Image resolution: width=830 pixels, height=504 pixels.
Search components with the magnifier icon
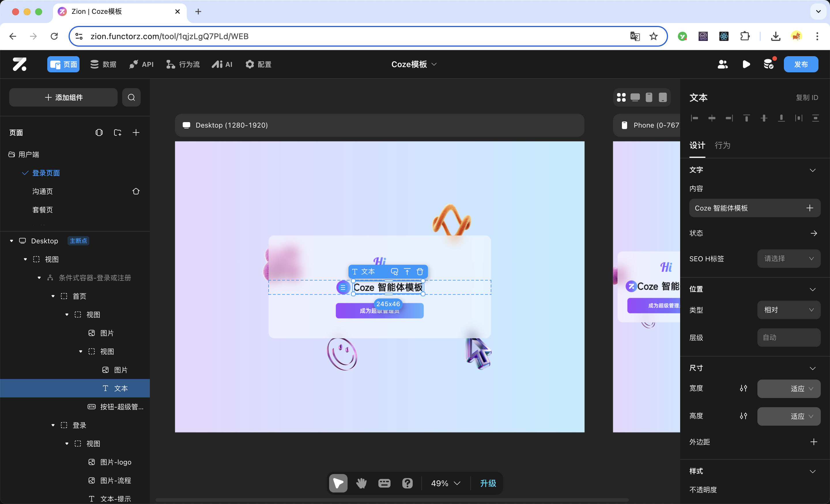[x=131, y=97]
